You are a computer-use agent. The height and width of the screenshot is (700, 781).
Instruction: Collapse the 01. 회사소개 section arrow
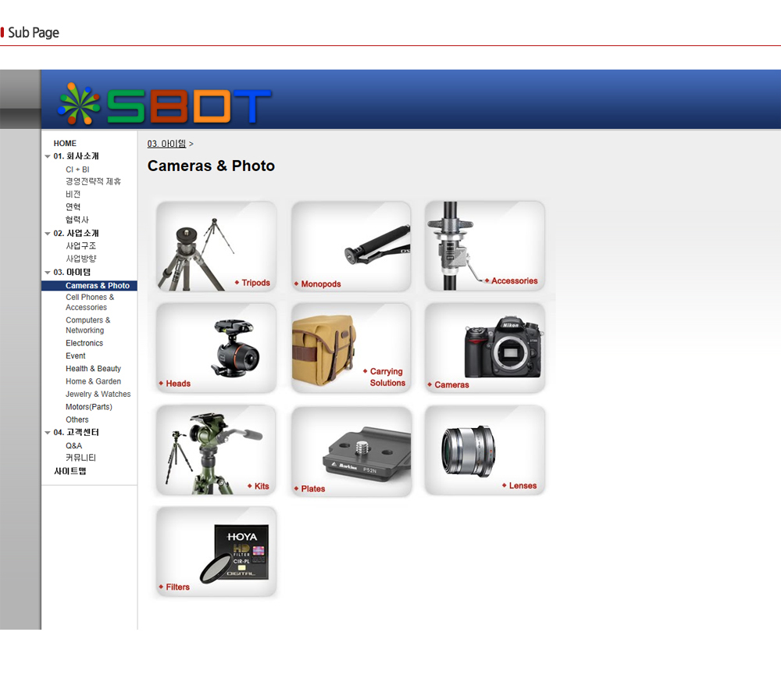[48, 156]
